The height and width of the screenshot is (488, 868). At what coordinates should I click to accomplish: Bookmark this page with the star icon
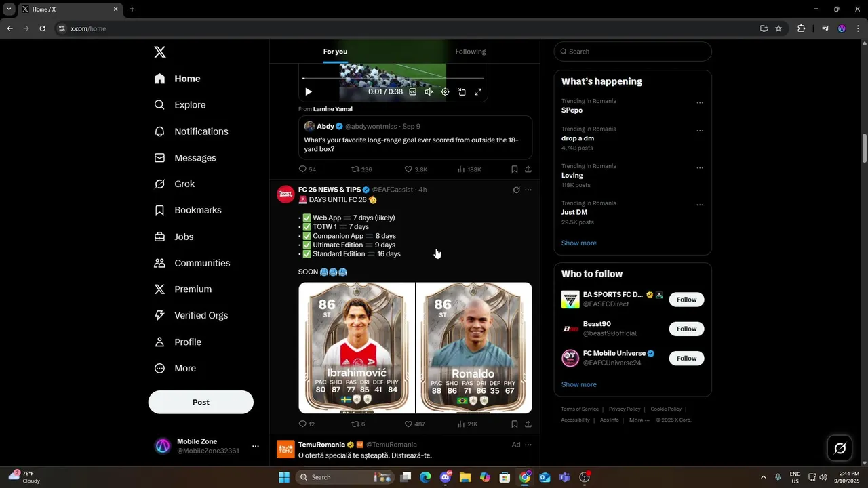point(778,28)
